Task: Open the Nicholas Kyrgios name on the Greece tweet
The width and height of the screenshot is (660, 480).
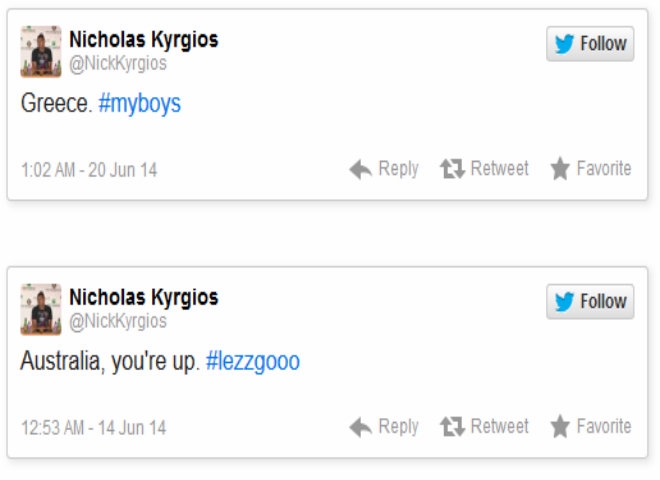Action: coord(143,40)
